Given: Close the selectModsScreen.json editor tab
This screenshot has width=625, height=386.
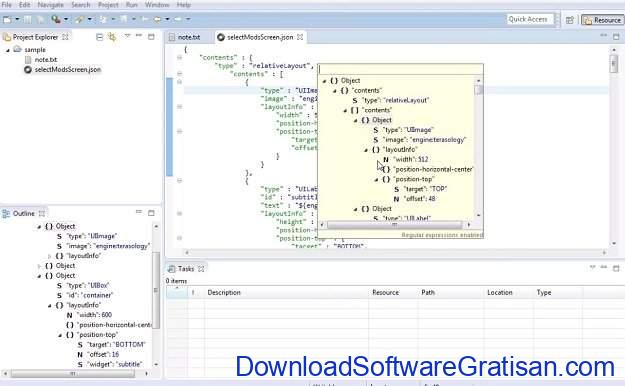Looking at the screenshot, I should [x=300, y=37].
